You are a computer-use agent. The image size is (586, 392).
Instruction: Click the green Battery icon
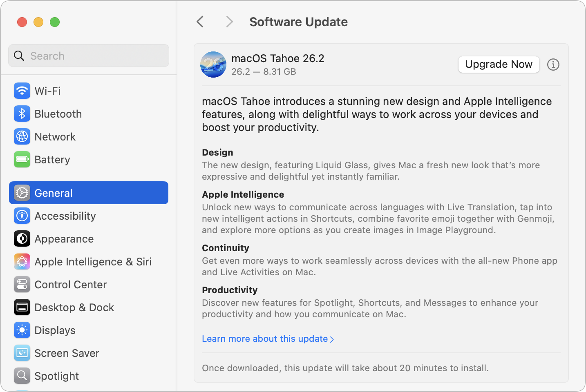tap(22, 159)
